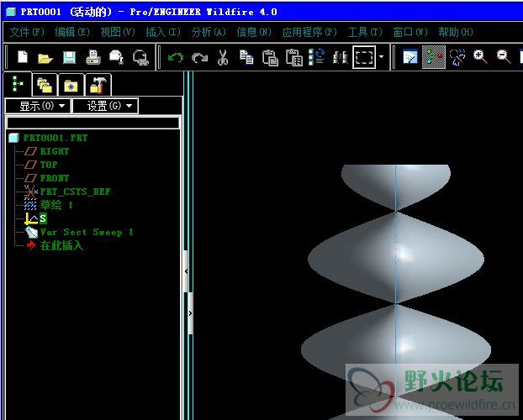Open the 视图(V) menu
The image size is (523, 420).
(118, 32)
